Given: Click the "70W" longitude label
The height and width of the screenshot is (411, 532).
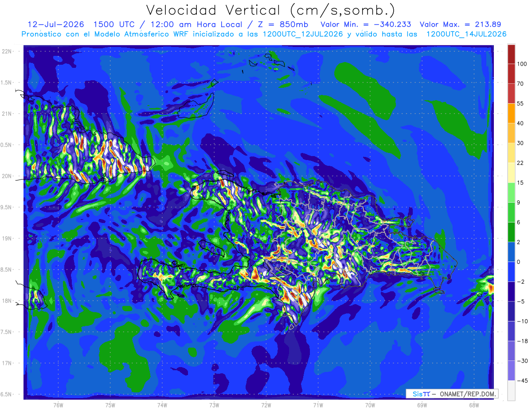Looking at the screenshot, I should [370, 405].
